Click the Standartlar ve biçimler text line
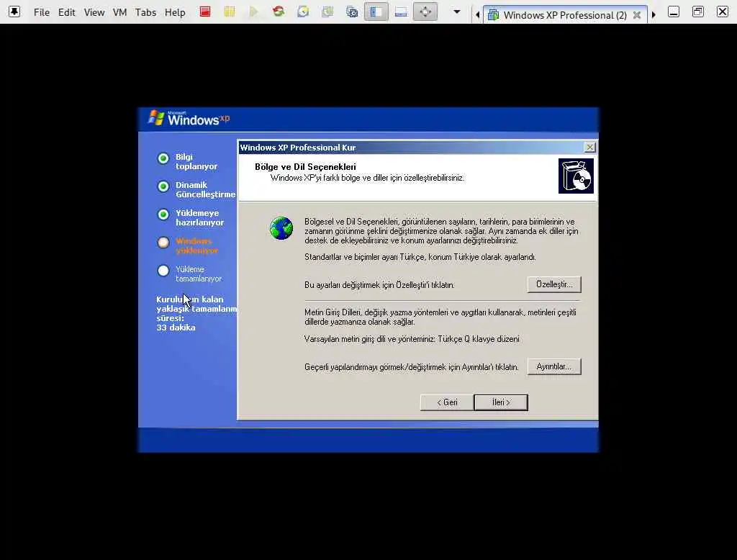Screen dimensions: 737x560 pyautogui.click(x=420, y=257)
